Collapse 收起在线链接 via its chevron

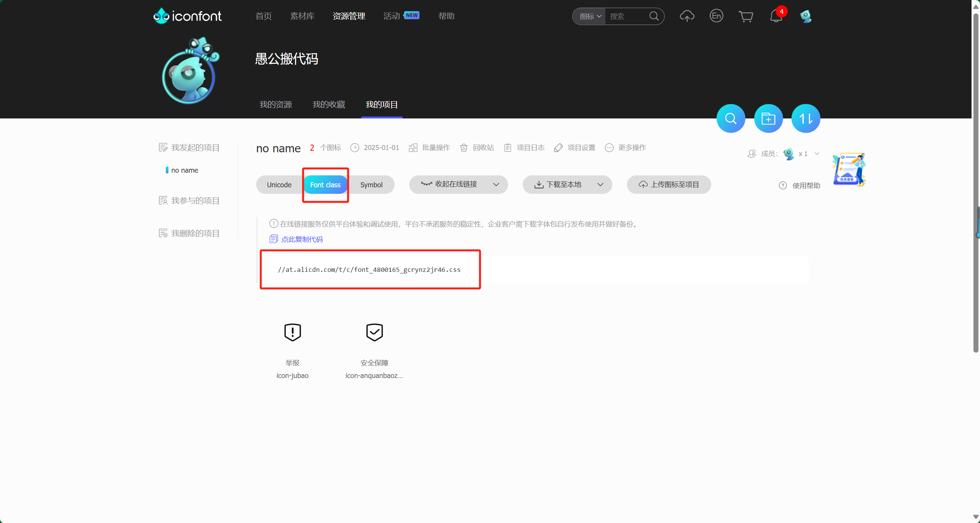[496, 184]
